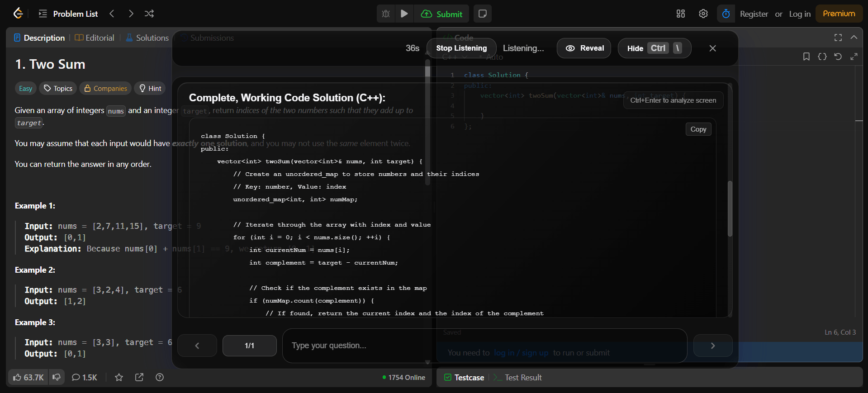This screenshot has width=868, height=393.
Task: Reset code to default icon
Action: (x=838, y=57)
